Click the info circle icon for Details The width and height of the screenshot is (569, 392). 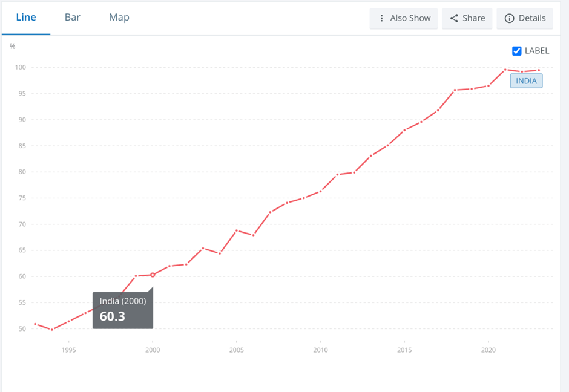pyautogui.click(x=509, y=18)
